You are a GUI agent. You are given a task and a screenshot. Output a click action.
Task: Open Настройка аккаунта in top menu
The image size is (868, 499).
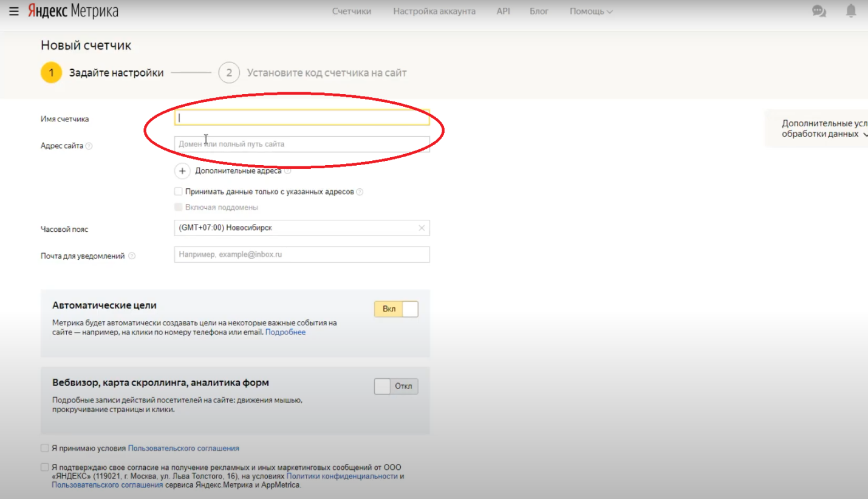point(434,12)
